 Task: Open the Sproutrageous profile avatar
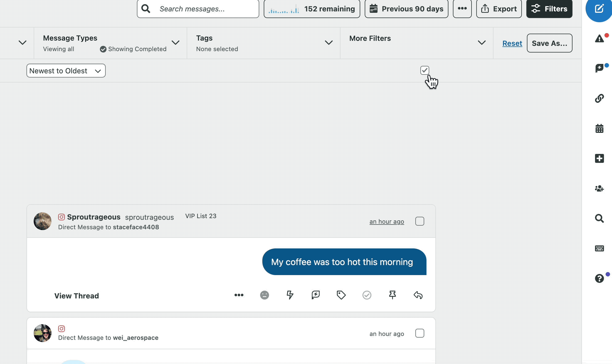click(x=43, y=221)
